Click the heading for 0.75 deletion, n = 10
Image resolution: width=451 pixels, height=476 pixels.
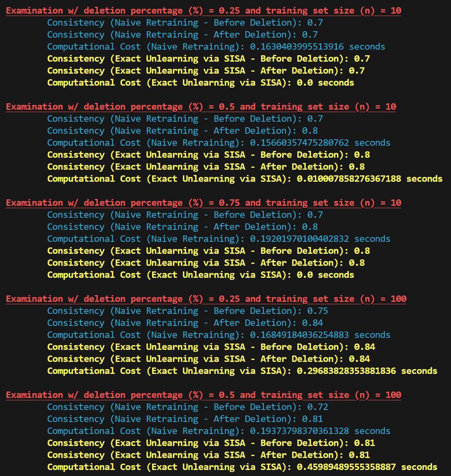203,203
